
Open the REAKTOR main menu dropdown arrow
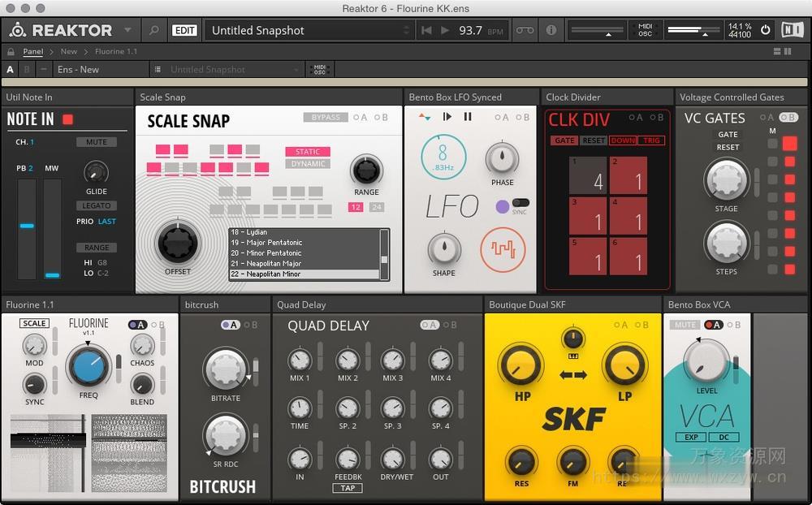pos(128,29)
